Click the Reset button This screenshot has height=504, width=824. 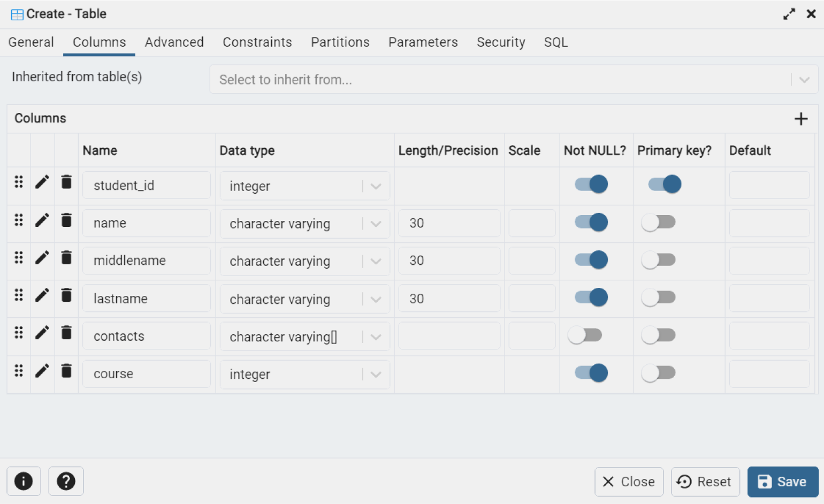coord(705,482)
